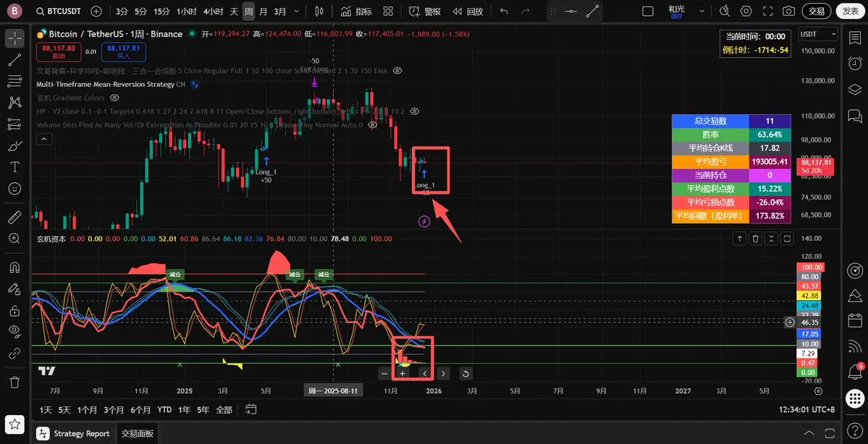Toggle stay-in-drawing-mode pencil lock
This screenshot has height=444, width=868.
(15, 289)
